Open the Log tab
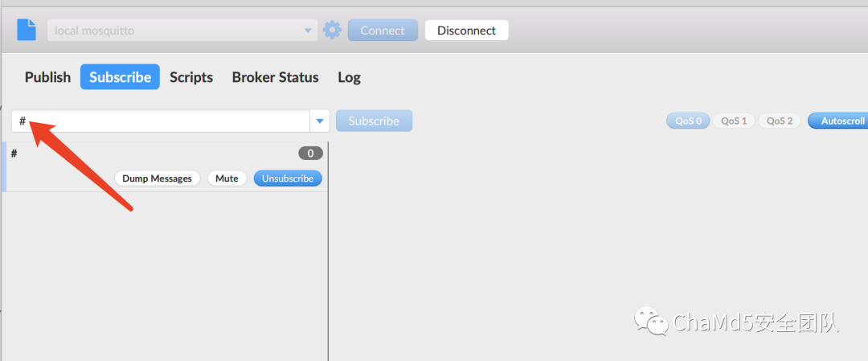The height and width of the screenshot is (361, 868). pyautogui.click(x=349, y=77)
